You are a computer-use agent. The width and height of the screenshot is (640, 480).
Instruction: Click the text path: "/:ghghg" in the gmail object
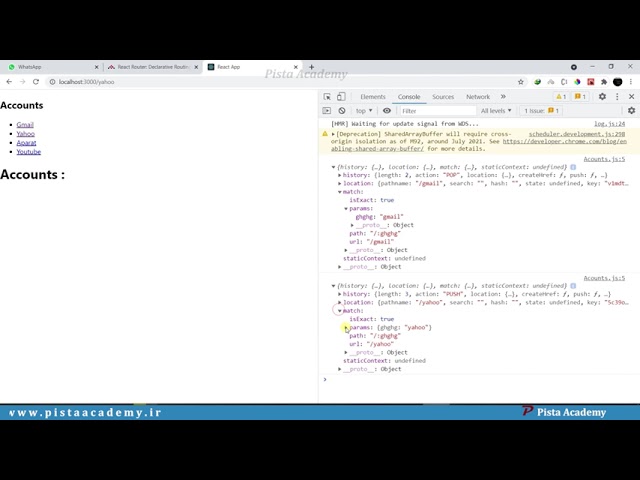(375, 233)
